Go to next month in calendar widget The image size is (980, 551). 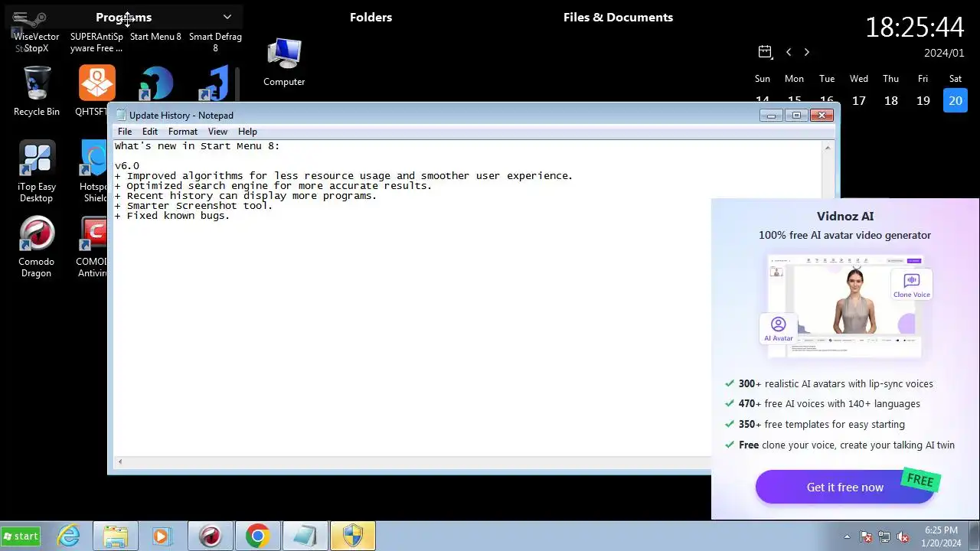click(x=806, y=52)
